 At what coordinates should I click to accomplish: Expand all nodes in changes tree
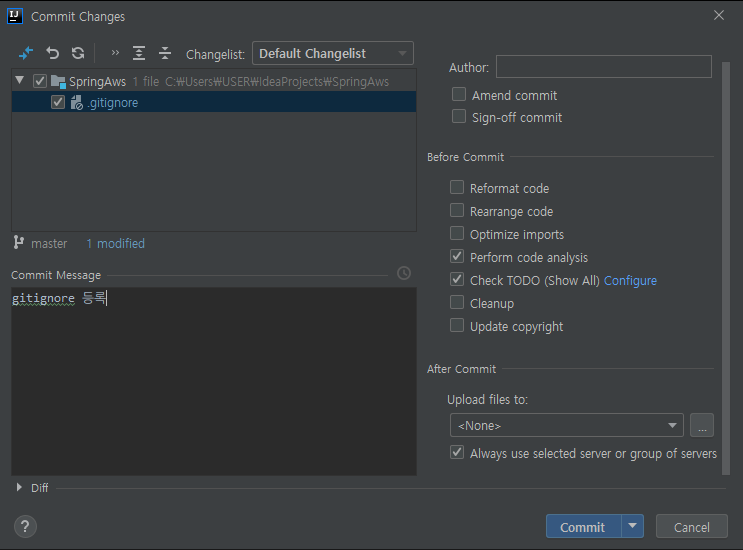pos(139,53)
